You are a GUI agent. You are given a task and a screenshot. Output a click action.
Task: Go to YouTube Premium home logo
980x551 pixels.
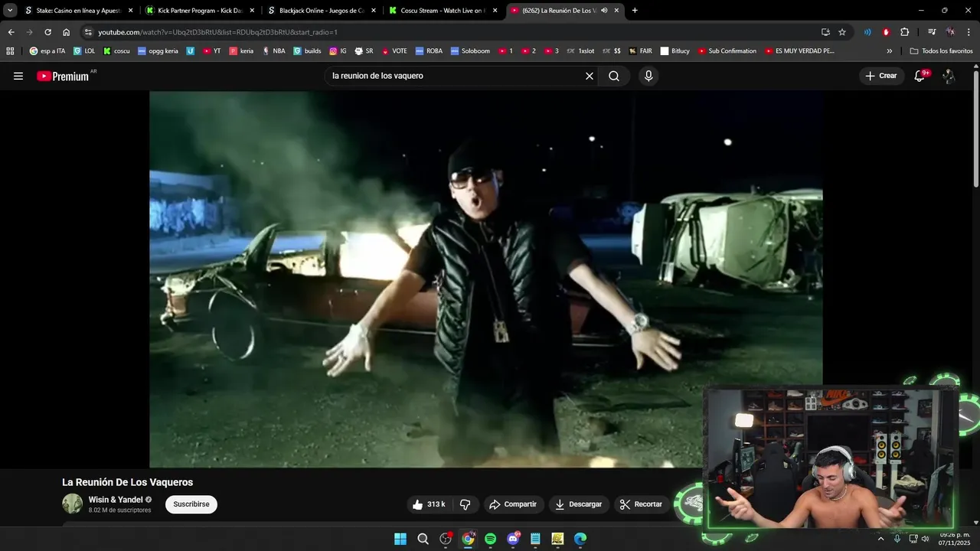click(63, 76)
